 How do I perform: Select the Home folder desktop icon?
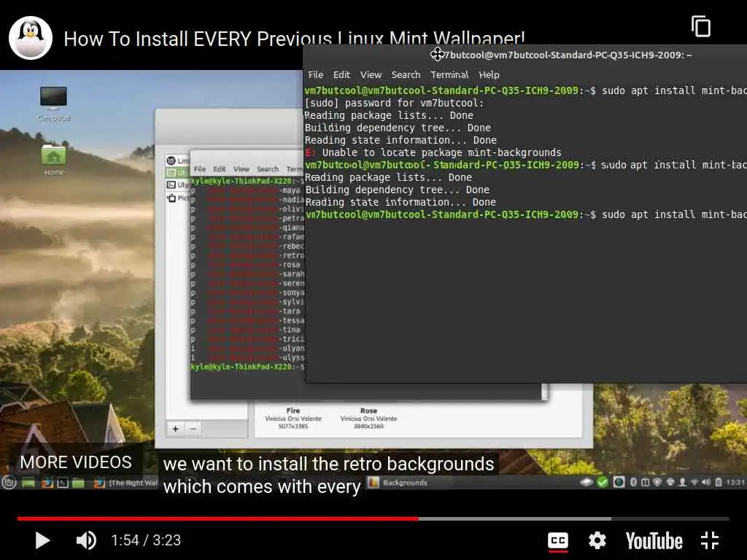pyautogui.click(x=54, y=160)
